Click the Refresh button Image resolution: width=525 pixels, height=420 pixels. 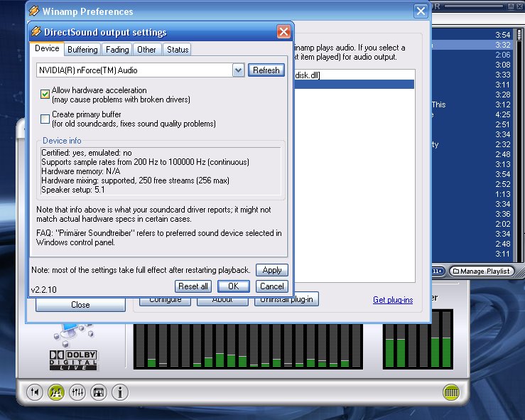coord(266,70)
